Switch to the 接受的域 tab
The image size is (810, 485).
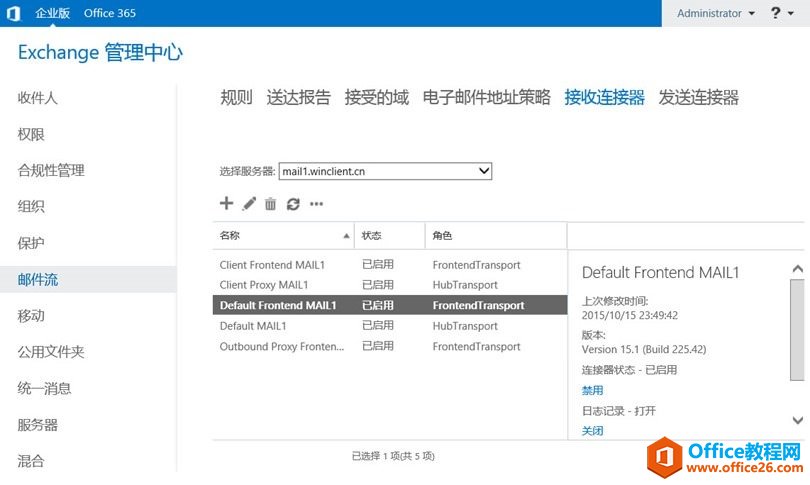coord(376,97)
